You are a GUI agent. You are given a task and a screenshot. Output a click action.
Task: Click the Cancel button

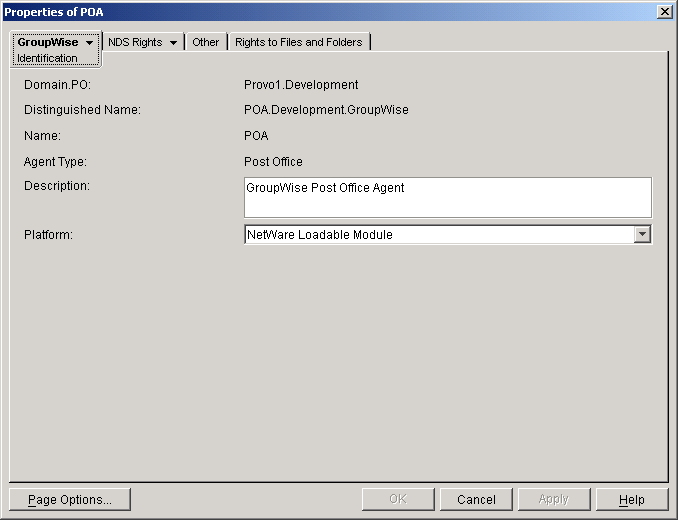pyautogui.click(x=476, y=499)
